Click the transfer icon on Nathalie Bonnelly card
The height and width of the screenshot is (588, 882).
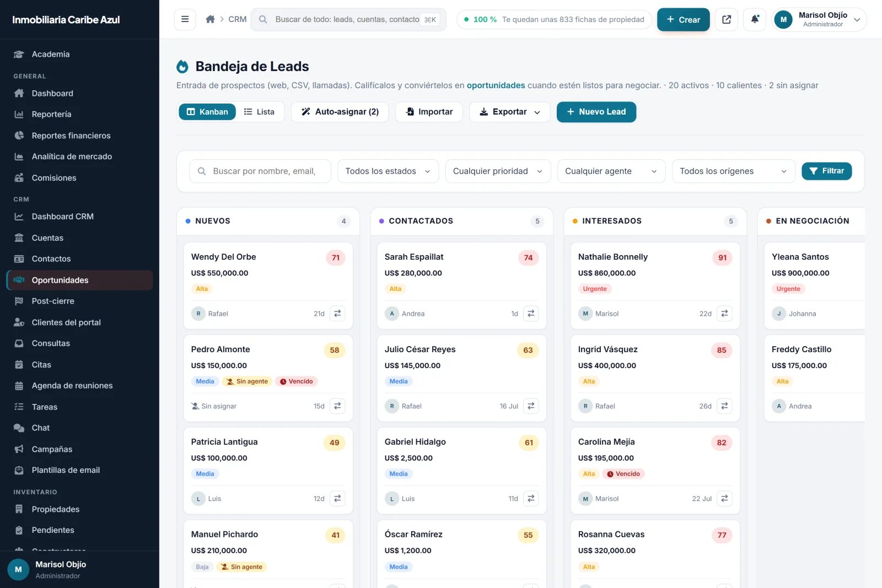[x=724, y=314]
